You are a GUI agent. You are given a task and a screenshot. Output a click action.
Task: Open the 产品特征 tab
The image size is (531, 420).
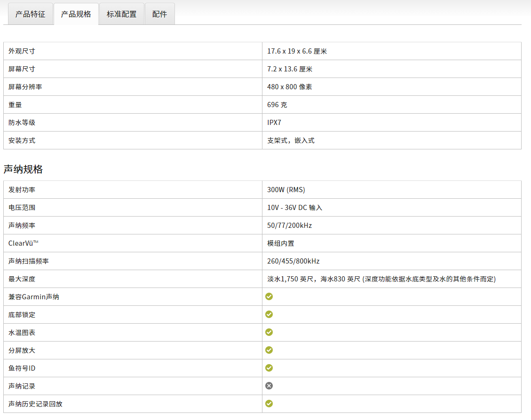pyautogui.click(x=30, y=14)
